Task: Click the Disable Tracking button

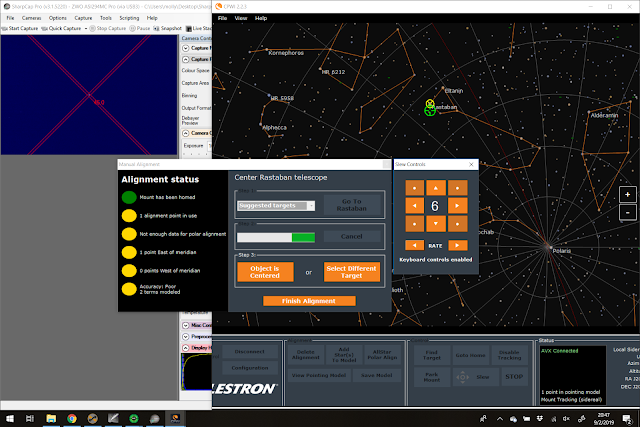Action: click(509, 355)
